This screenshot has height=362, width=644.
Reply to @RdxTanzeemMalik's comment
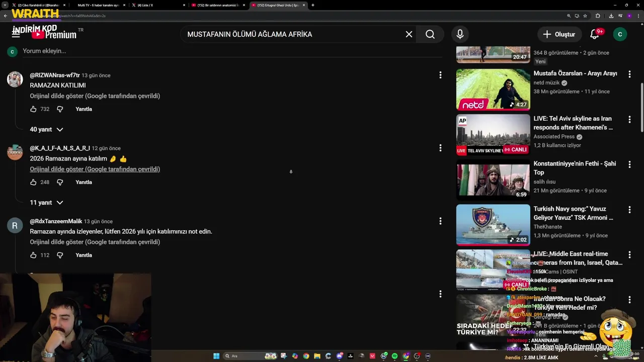coord(84,255)
